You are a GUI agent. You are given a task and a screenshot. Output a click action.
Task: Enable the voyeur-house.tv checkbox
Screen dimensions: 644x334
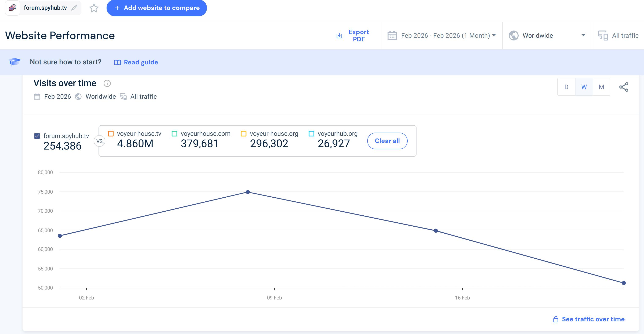[111, 134]
